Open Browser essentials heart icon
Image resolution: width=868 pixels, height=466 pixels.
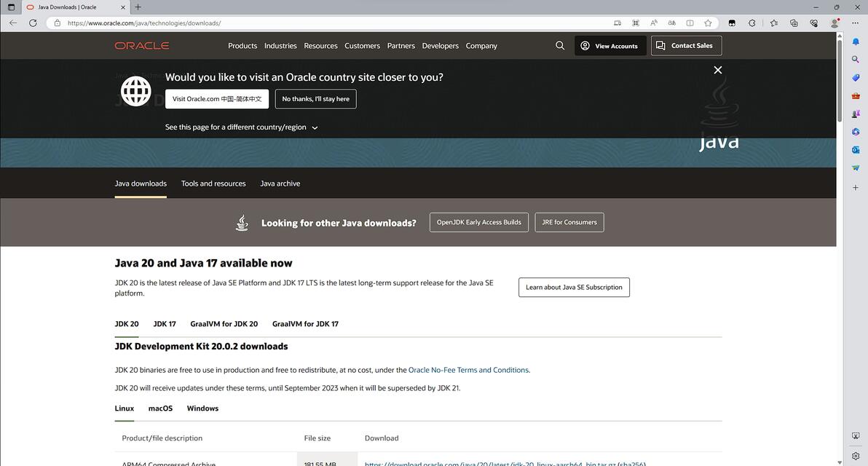[814, 23]
